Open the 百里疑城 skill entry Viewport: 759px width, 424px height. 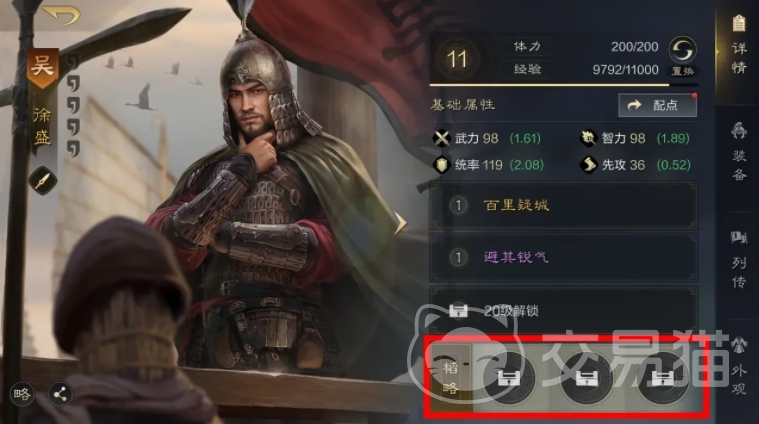click(563, 205)
